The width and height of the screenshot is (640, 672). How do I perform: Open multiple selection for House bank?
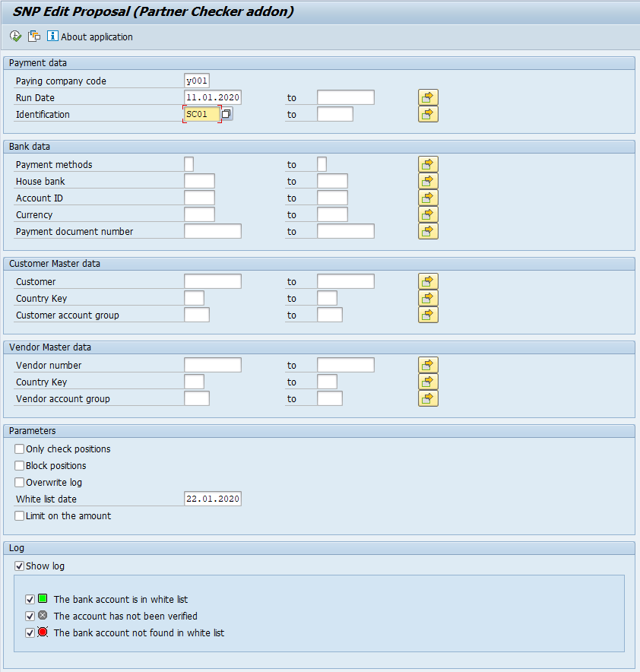[428, 181]
